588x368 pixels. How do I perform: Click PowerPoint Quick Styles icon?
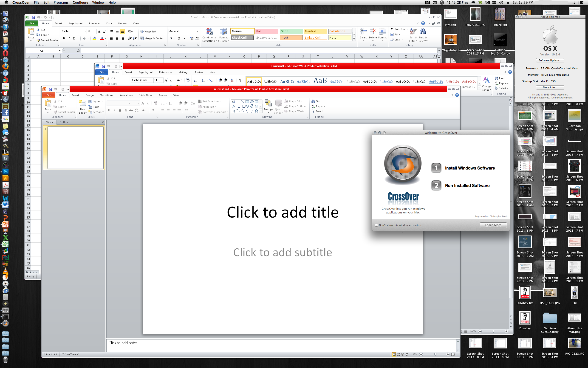[x=278, y=103]
